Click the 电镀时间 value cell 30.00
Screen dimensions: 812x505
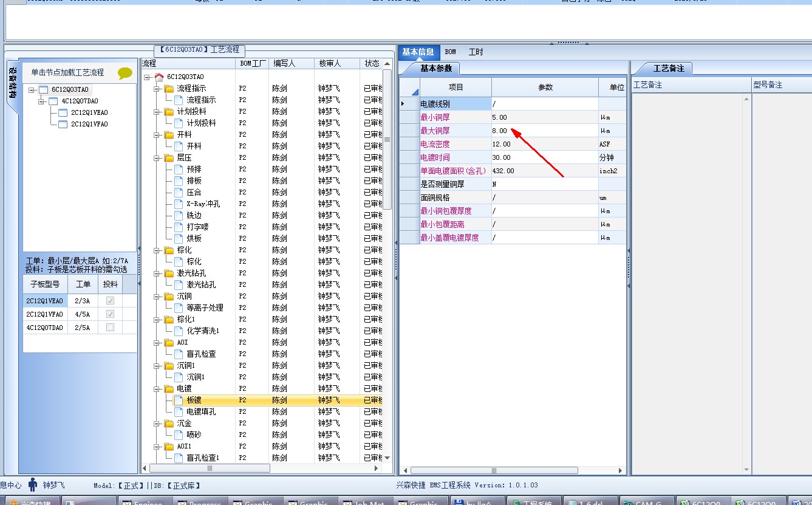(x=545, y=157)
